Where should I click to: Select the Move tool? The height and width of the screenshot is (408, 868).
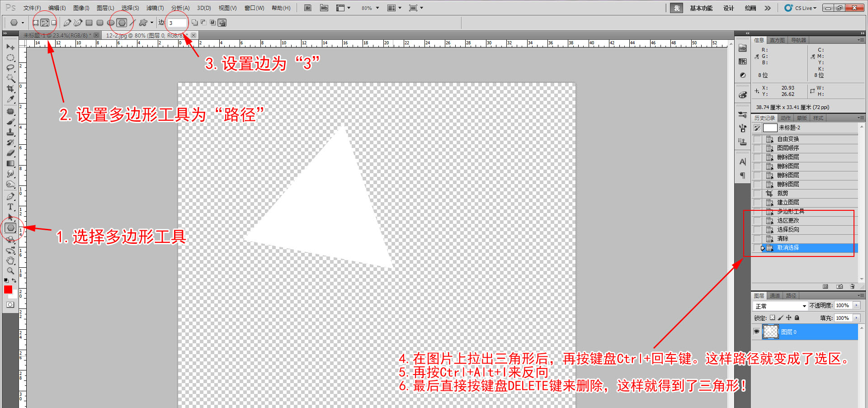pos(10,47)
